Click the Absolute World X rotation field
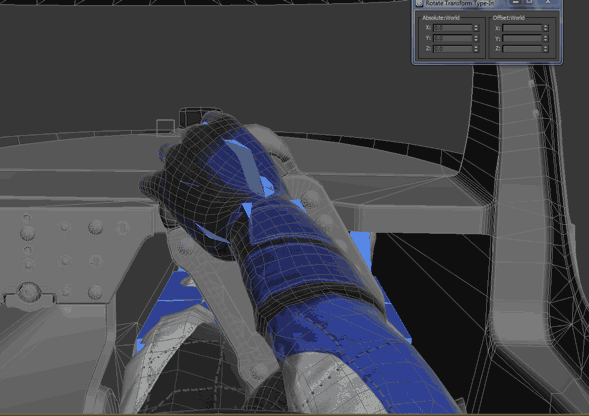Viewport: 589px width, 416px height. pos(453,28)
